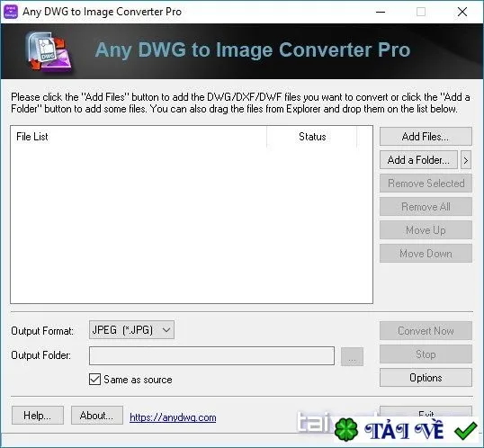Image resolution: width=484 pixels, height=448 pixels.
Task: Click the DWG converter logo in banner
Action: coord(49,51)
